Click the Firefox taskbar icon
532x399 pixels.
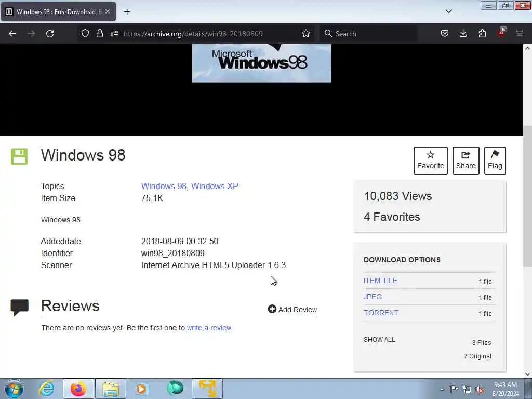(x=78, y=389)
